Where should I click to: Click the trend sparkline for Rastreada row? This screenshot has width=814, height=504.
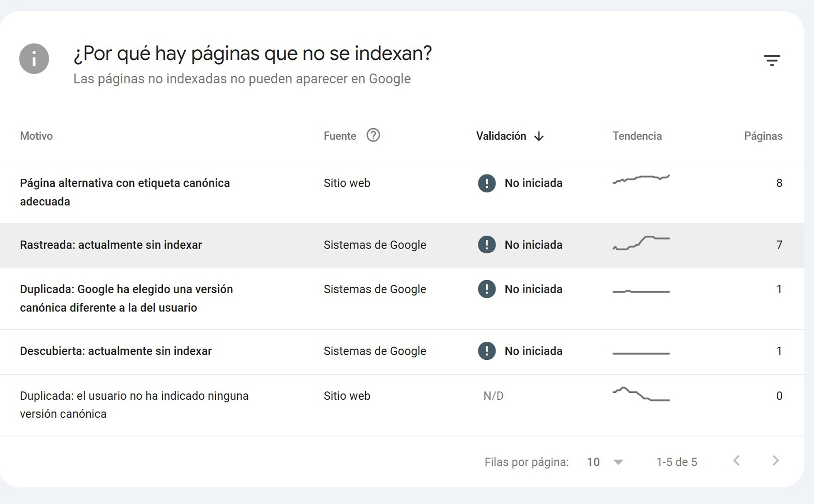(641, 243)
